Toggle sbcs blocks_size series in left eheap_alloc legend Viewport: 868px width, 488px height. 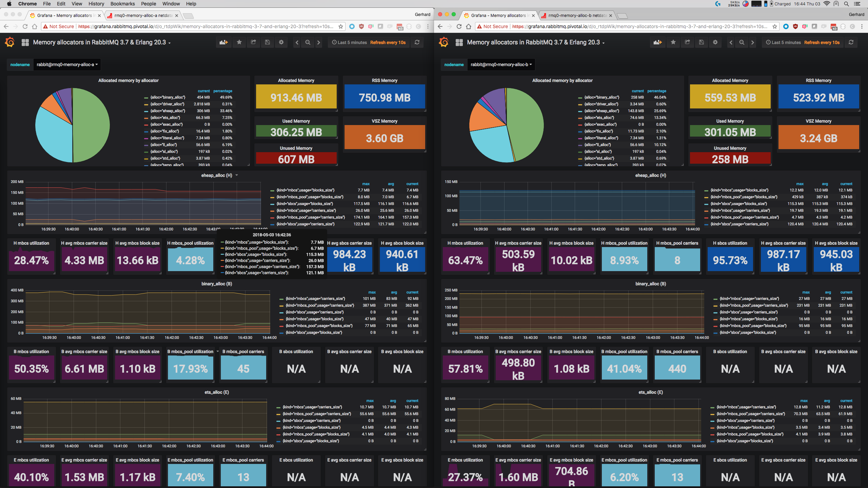click(x=304, y=204)
